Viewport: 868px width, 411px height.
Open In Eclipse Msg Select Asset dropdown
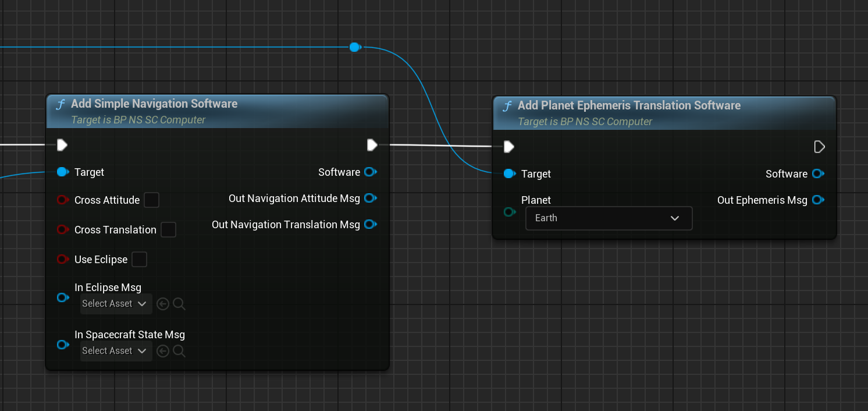tap(115, 304)
